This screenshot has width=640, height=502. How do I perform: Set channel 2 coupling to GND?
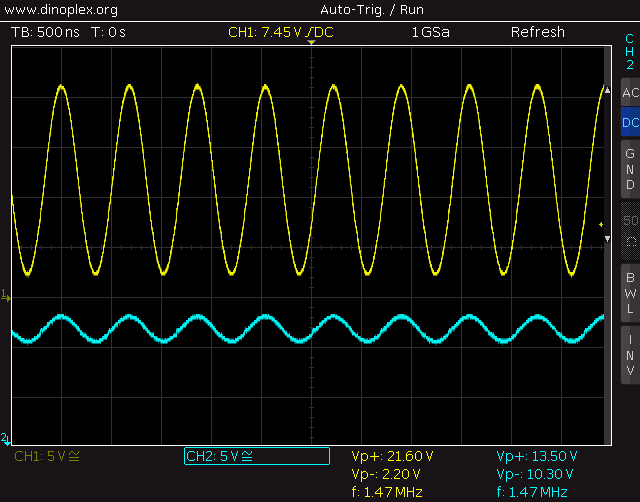629,169
